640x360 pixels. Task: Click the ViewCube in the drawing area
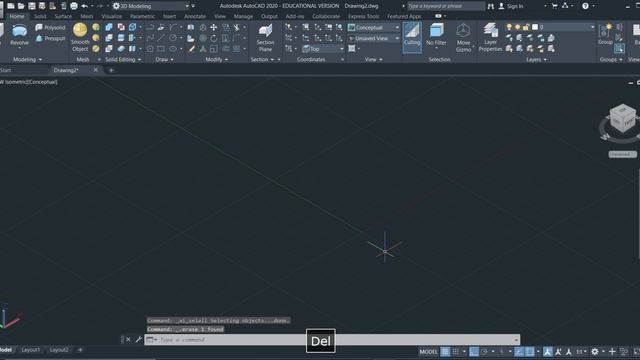[622, 118]
